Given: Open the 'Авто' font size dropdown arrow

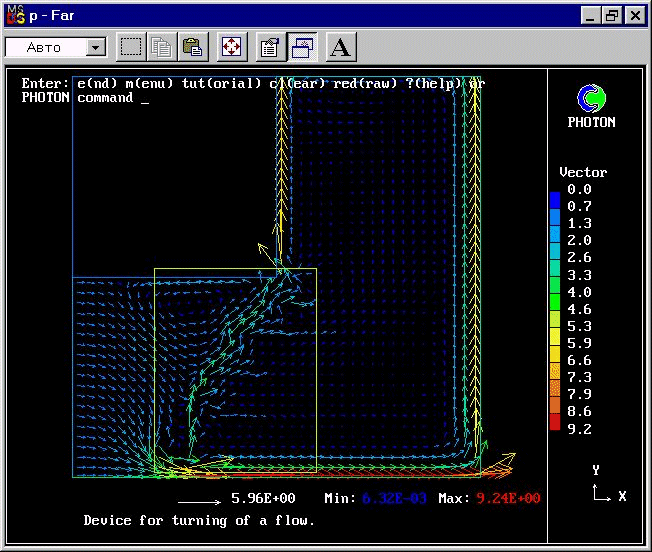Looking at the screenshot, I should pyautogui.click(x=96, y=47).
